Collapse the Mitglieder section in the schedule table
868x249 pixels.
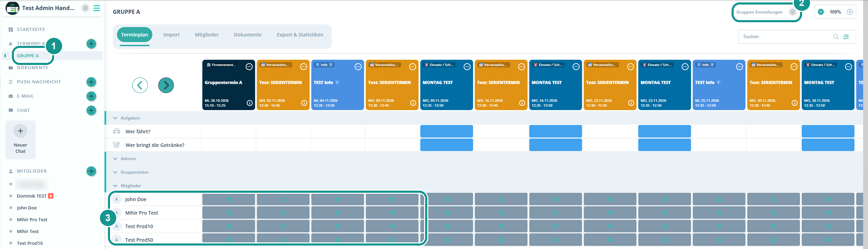[115, 186]
